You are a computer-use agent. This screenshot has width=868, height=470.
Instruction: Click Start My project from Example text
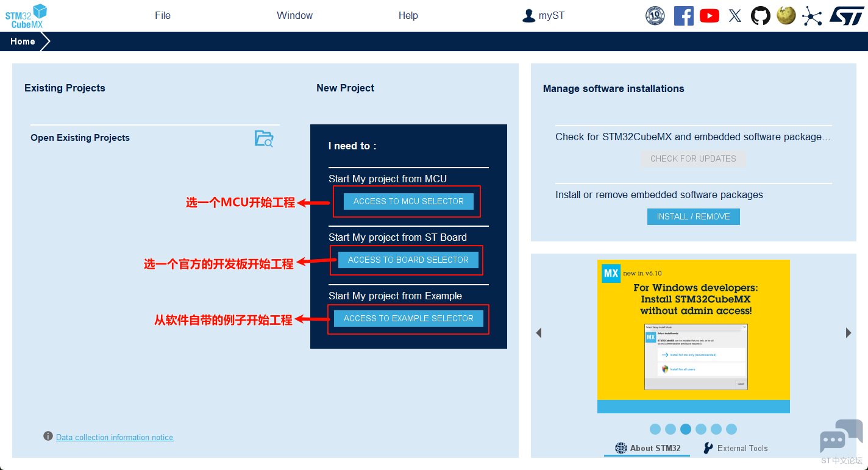395,296
